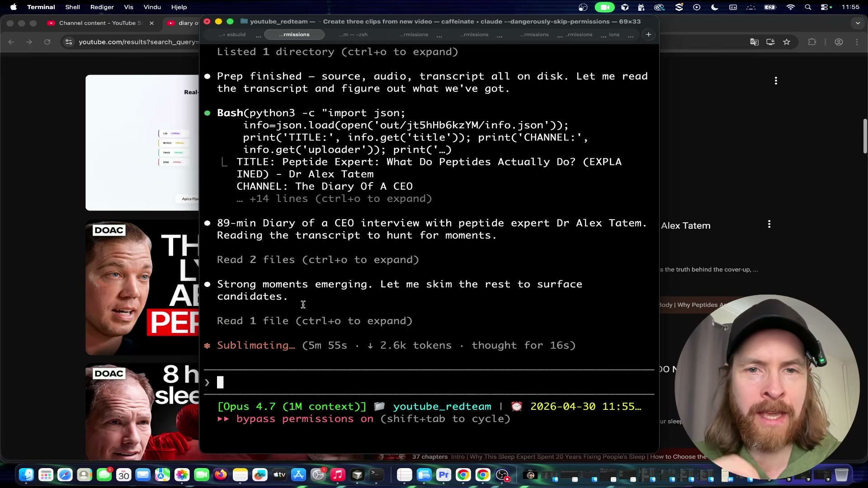Open the Calendar app showing 30
The image size is (868, 488).
coord(123,475)
